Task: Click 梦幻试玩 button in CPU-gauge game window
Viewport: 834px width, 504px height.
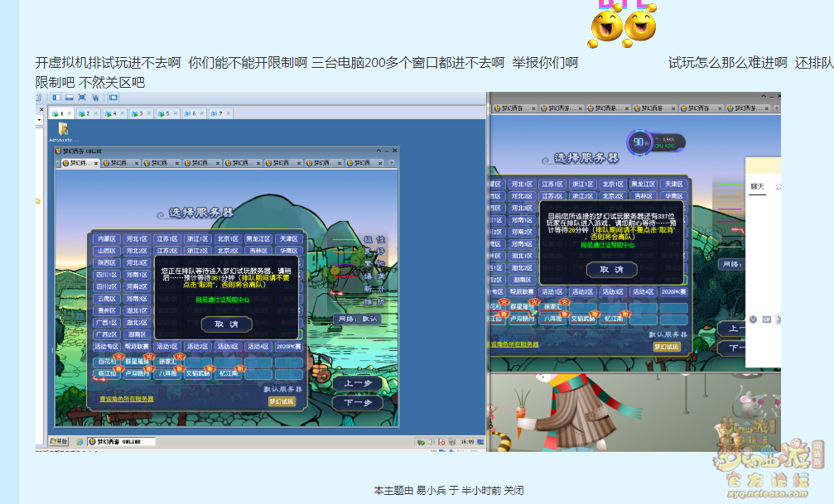Action: click(x=667, y=347)
